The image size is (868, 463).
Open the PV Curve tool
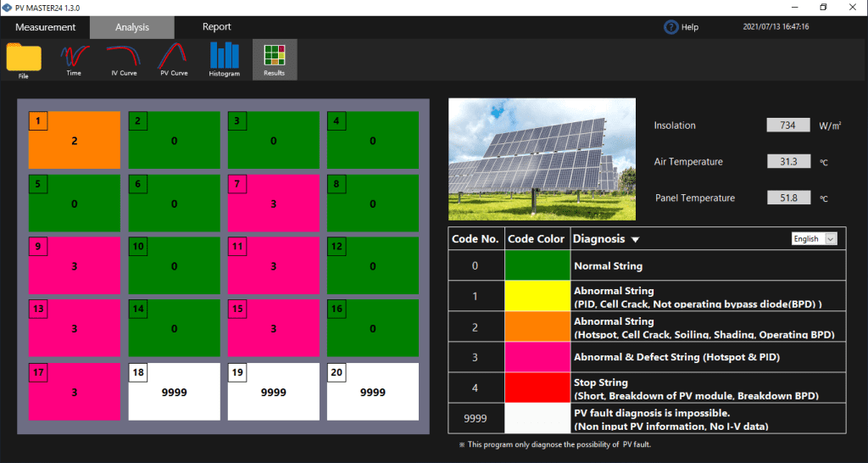pos(174,60)
